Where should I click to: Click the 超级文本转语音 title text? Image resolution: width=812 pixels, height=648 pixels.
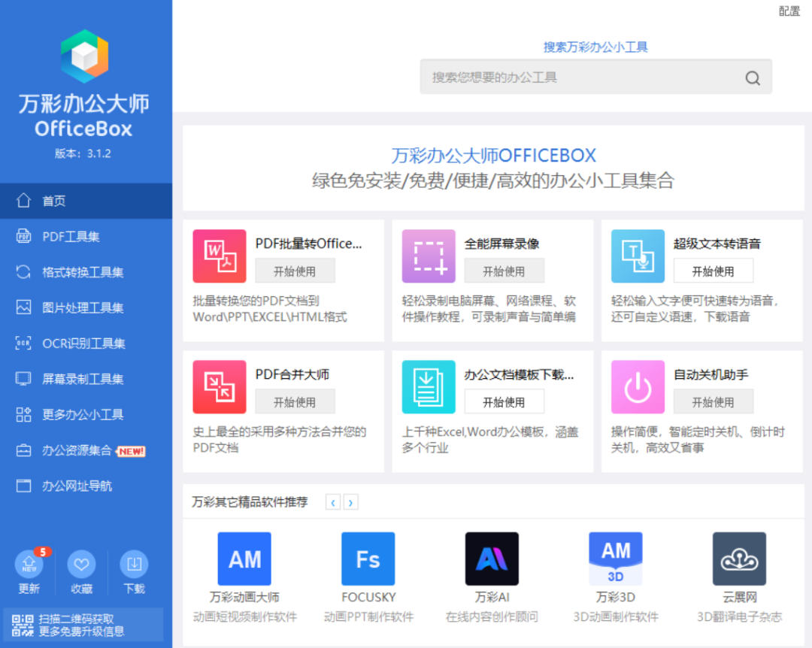pos(717,244)
